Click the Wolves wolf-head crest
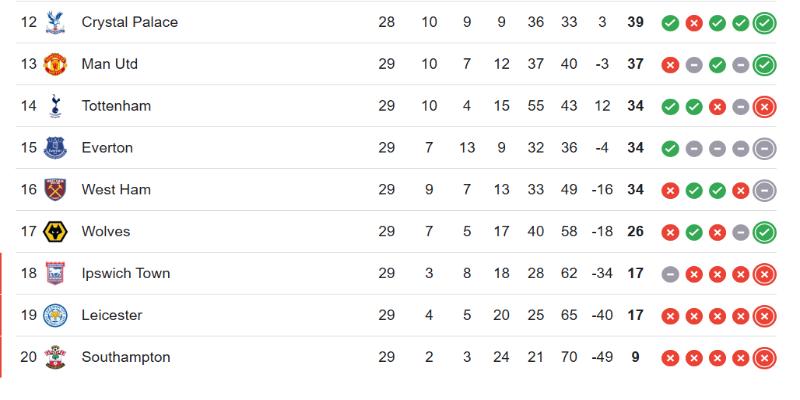Viewport: 800px width, 400px height. (55, 232)
